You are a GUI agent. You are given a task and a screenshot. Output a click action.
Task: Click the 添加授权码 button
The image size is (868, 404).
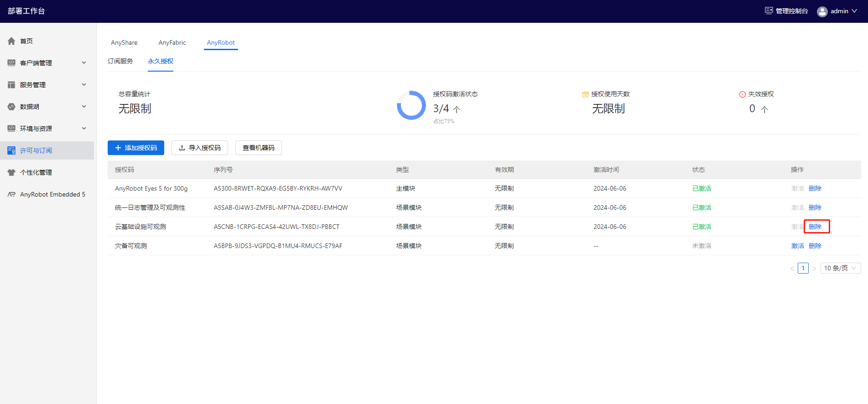tap(136, 148)
